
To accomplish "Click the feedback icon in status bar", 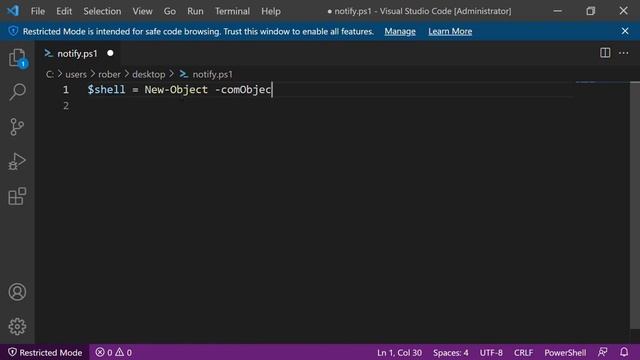I will [x=602, y=352].
